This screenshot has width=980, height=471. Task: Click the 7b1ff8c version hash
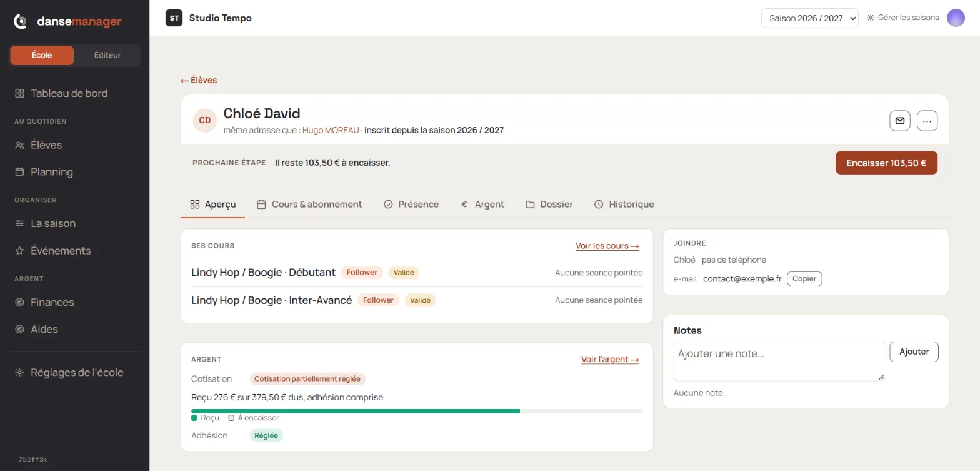pyautogui.click(x=33, y=459)
